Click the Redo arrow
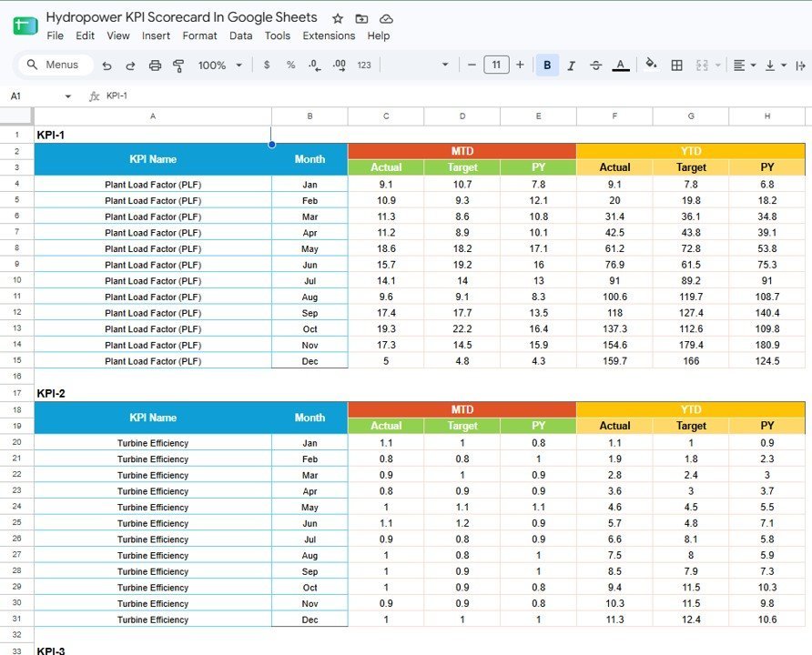 tap(130, 65)
